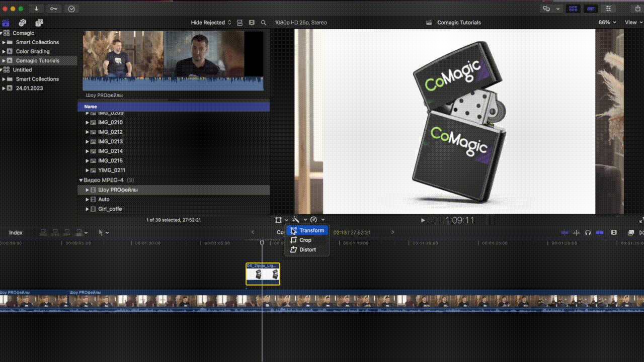
Task: Click the Import Media down-arrow button
Action: pos(36,9)
